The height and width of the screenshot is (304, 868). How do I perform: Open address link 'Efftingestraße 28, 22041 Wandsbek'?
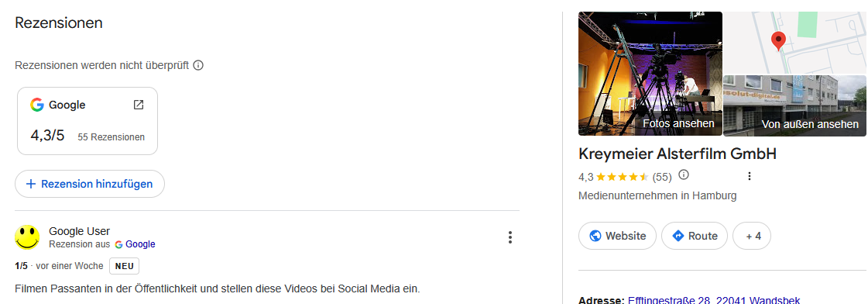[x=714, y=301]
